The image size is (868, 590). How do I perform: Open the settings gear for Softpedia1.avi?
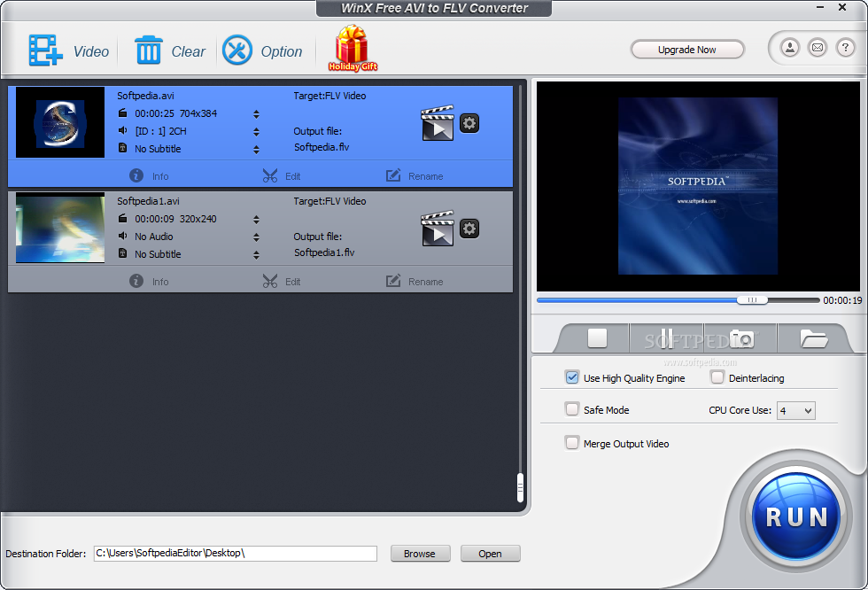(x=469, y=228)
